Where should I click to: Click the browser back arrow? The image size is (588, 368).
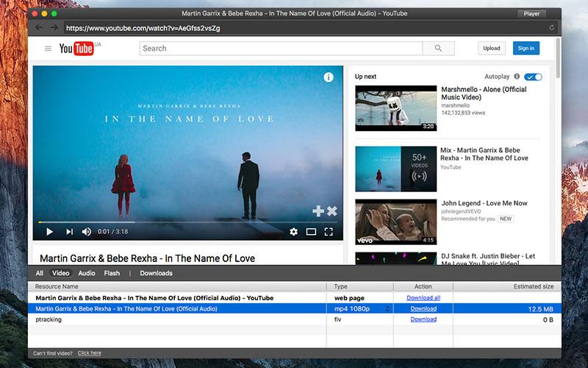click(x=39, y=27)
